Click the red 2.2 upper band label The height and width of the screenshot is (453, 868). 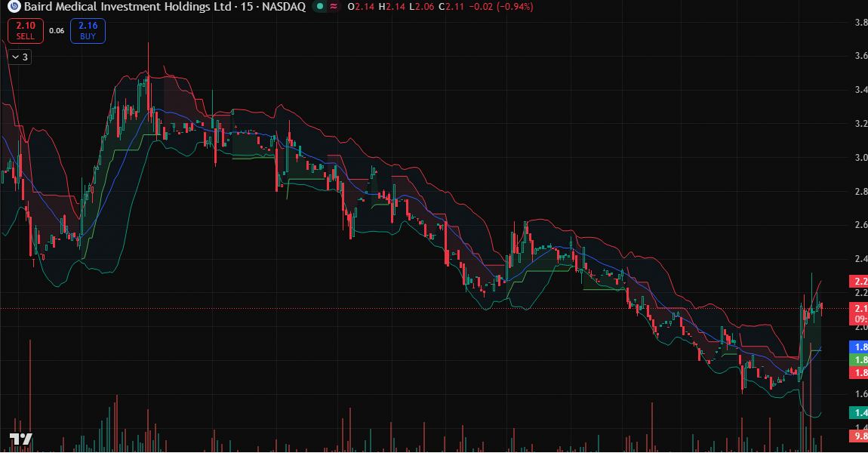tap(859, 282)
